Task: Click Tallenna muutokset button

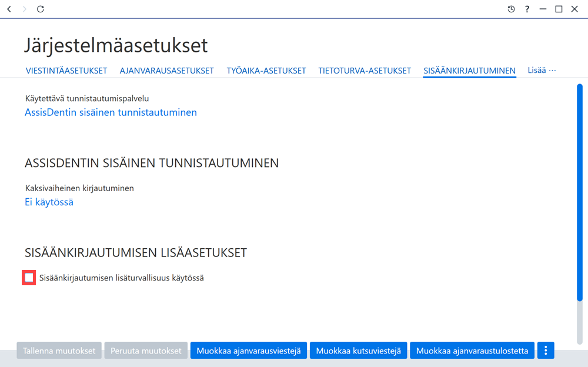Action: [59, 351]
